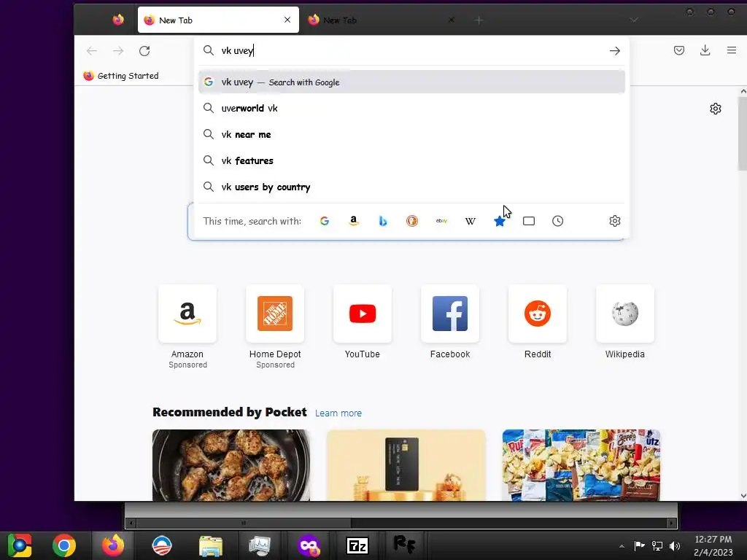
Task: Open the Pocket story with chip bags image
Action: (x=581, y=465)
